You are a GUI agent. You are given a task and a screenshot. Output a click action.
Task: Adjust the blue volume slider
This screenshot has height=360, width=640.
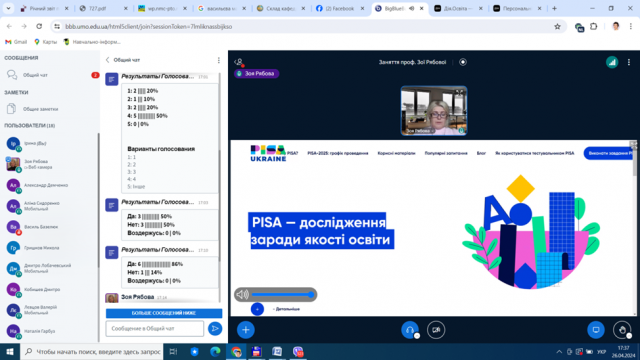pos(282,294)
